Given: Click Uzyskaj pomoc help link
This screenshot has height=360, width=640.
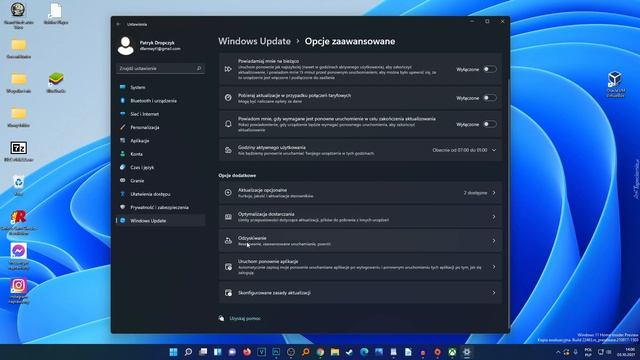Looking at the screenshot, I should [x=245, y=318].
